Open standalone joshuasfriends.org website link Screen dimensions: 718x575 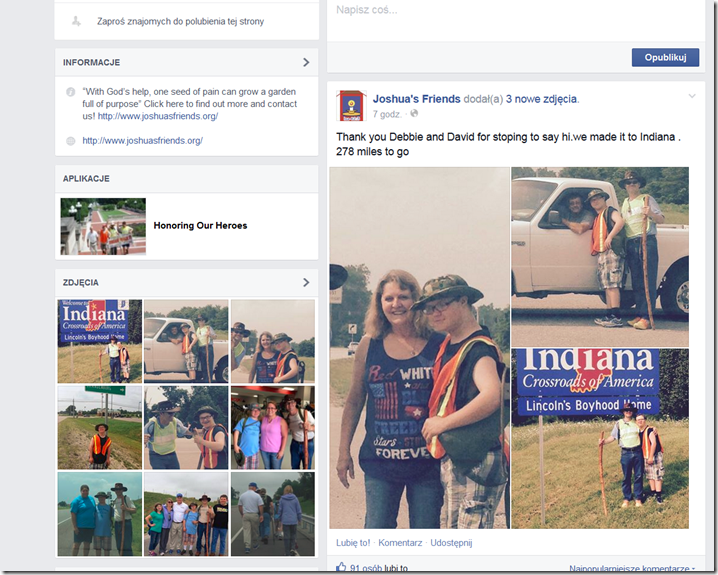(x=142, y=141)
